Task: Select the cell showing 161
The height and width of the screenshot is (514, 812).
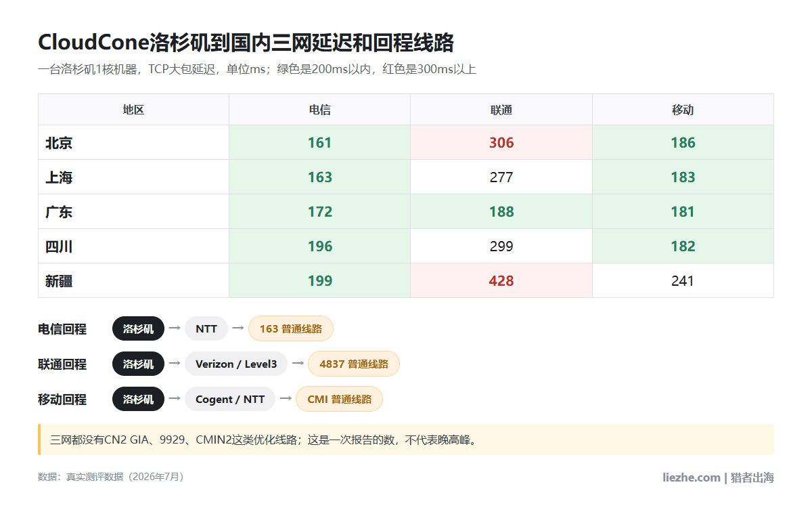Action: click(x=320, y=143)
